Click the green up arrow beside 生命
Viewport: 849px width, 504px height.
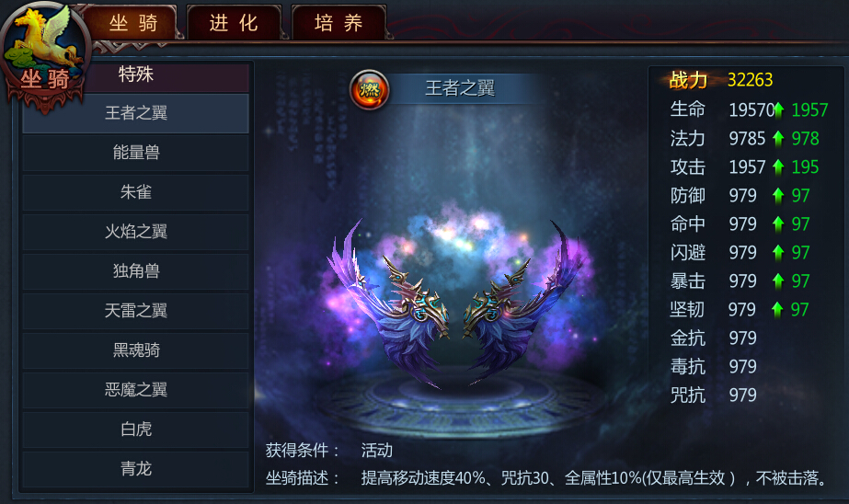coord(778,109)
